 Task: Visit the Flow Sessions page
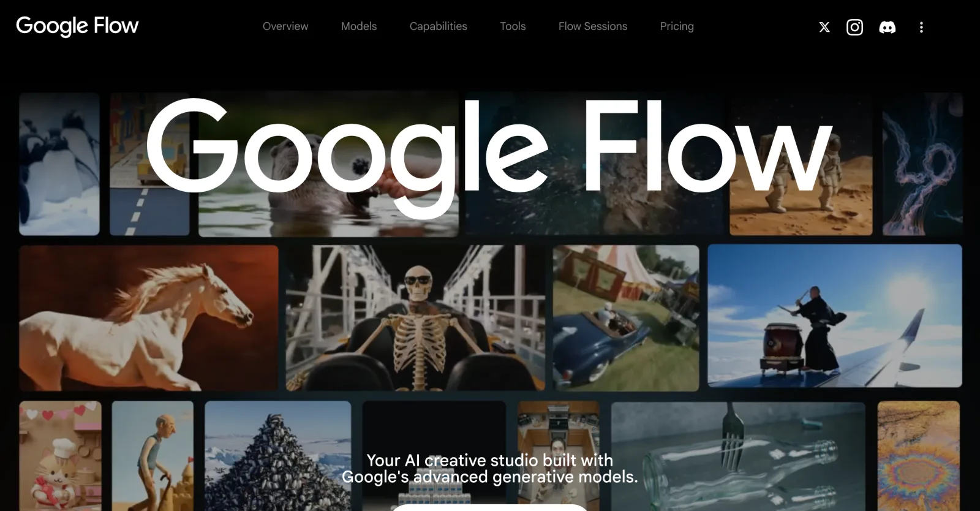[x=593, y=26]
